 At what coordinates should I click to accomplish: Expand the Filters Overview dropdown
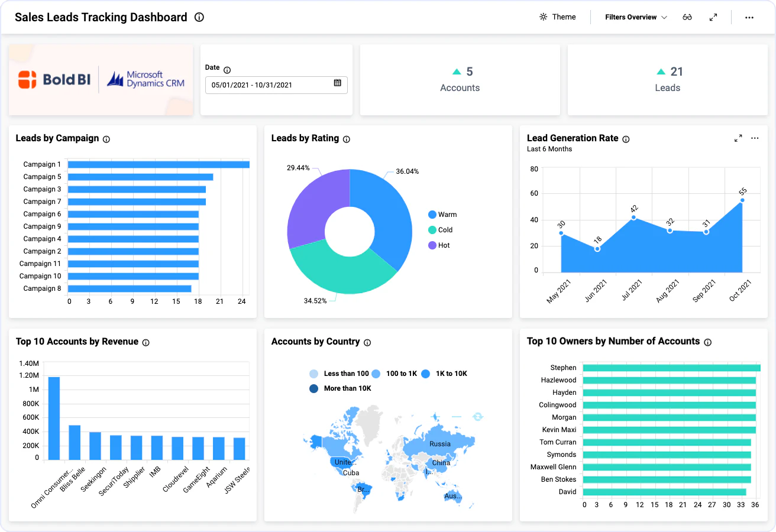click(x=636, y=17)
